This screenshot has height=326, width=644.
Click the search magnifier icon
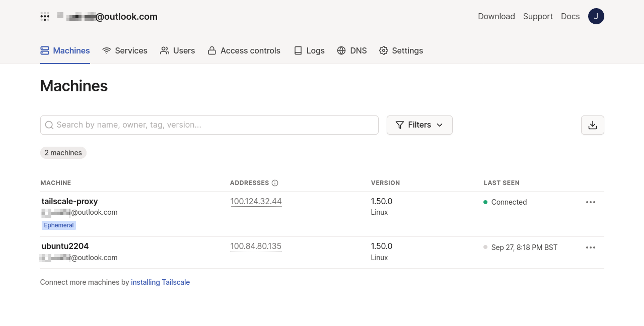(49, 125)
